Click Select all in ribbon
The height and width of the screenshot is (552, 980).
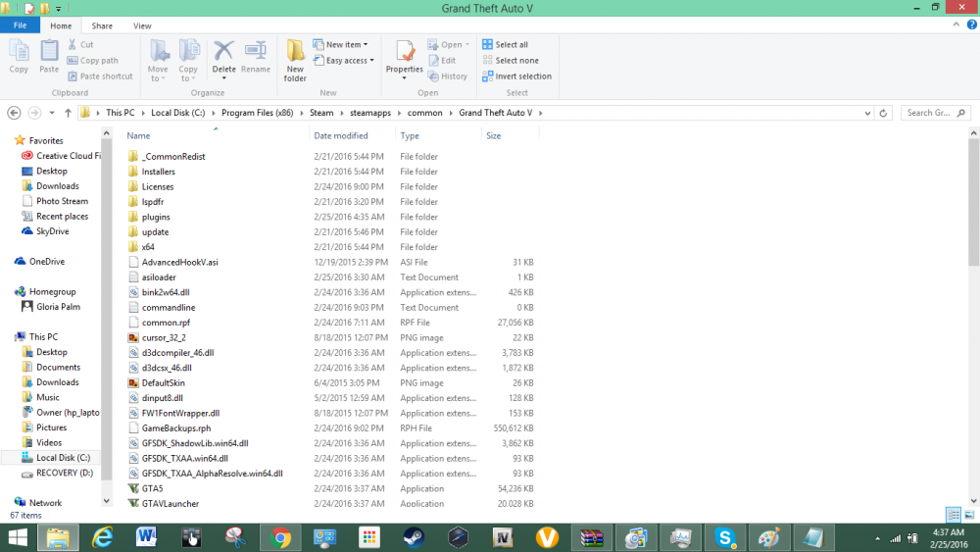tap(505, 44)
